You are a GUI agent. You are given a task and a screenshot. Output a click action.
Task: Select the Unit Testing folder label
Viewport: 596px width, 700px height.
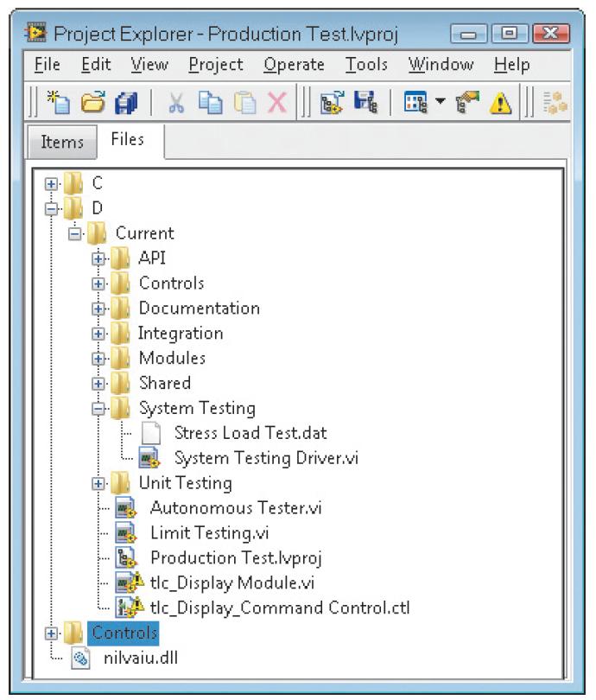[186, 483]
